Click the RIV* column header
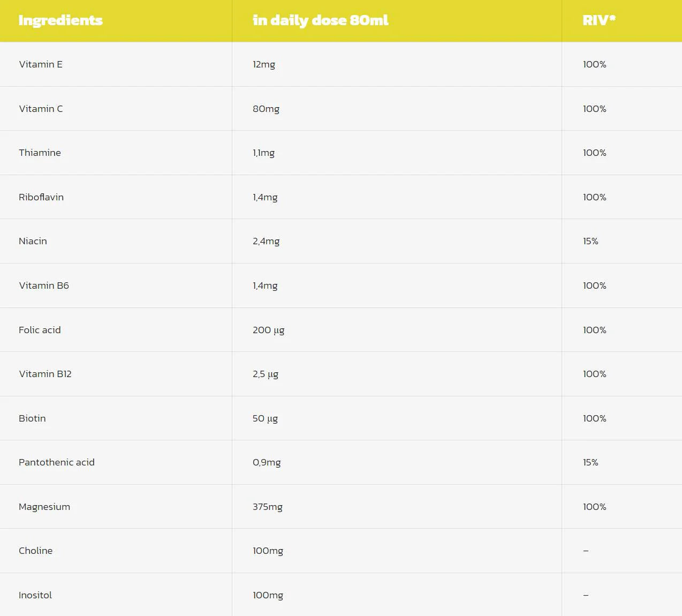This screenshot has width=682, height=616. (x=598, y=20)
